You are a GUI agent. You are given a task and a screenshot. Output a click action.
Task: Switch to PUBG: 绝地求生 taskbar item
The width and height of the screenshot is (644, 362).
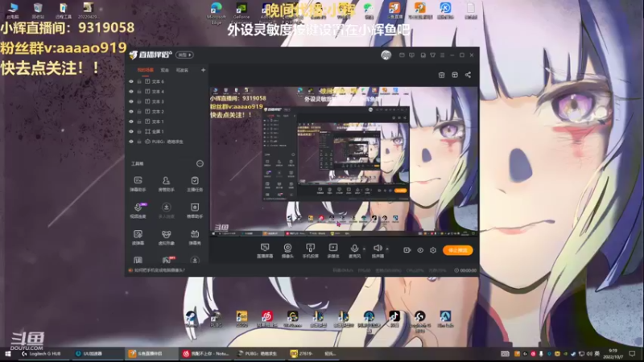click(258, 353)
